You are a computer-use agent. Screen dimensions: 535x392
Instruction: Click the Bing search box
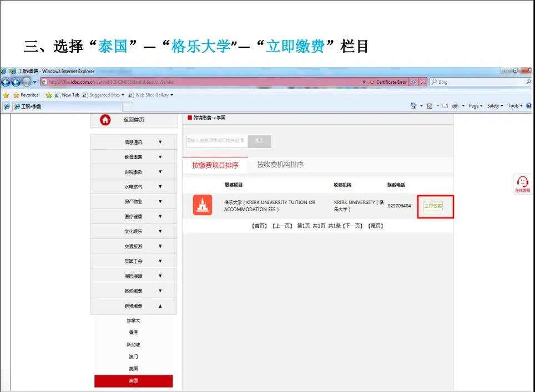[481, 82]
